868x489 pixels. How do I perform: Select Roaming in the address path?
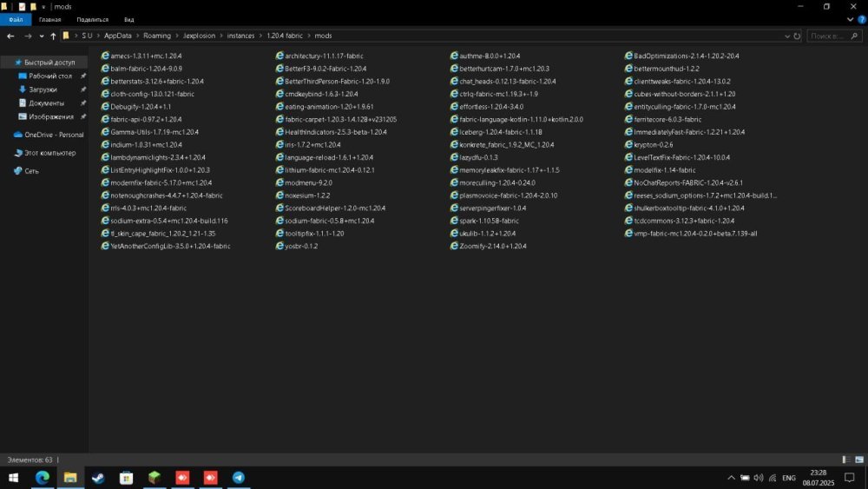tap(157, 36)
